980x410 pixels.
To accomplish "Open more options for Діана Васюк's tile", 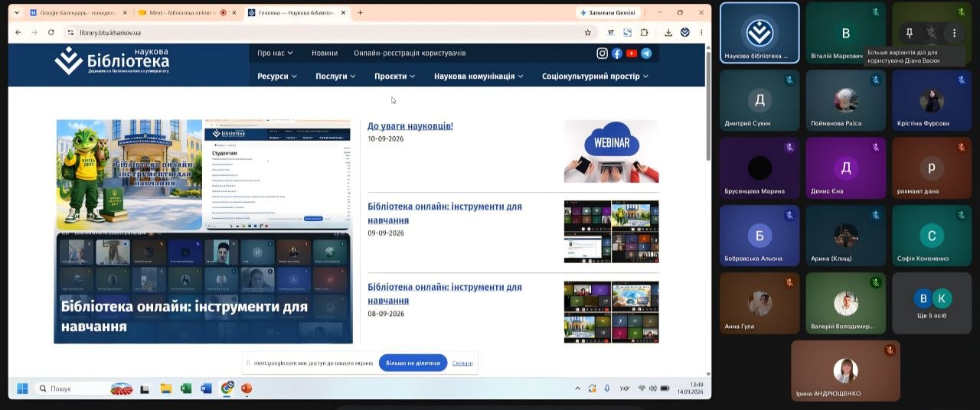I will click(x=954, y=33).
